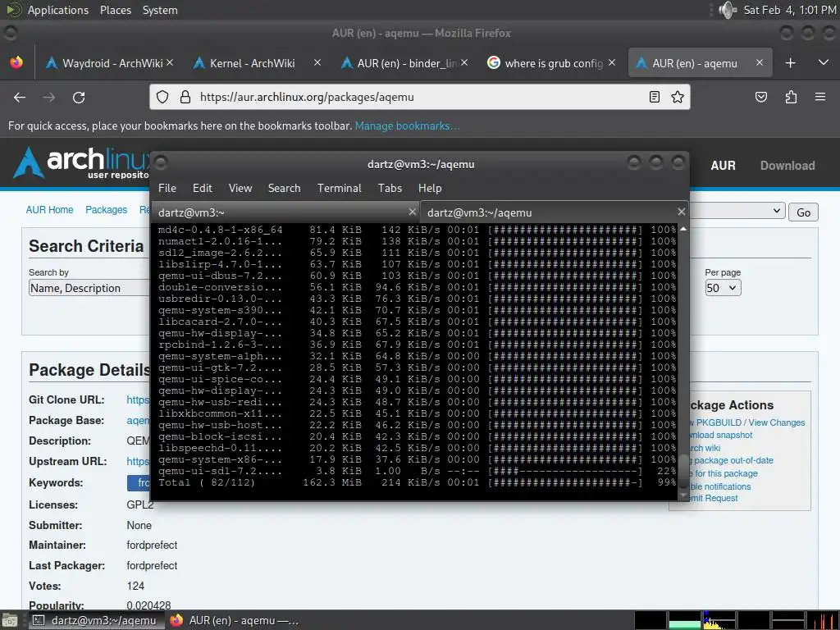Open terminal View menu
Image resolution: width=840 pixels, height=630 pixels.
point(240,188)
